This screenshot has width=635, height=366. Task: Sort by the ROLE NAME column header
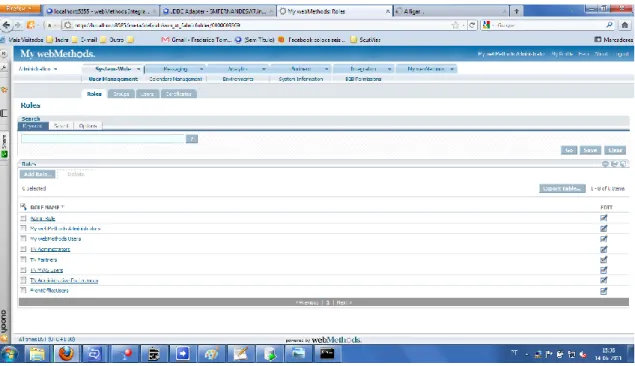(x=47, y=207)
